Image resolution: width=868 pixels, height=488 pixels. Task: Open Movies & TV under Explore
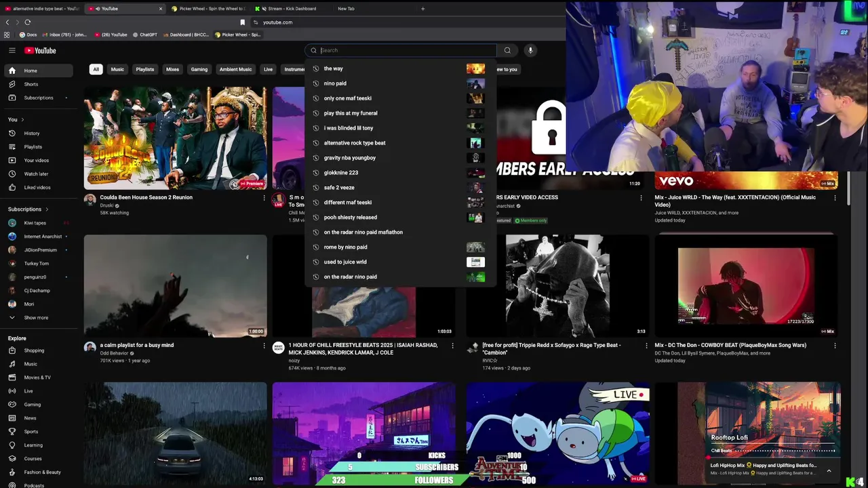(x=38, y=378)
